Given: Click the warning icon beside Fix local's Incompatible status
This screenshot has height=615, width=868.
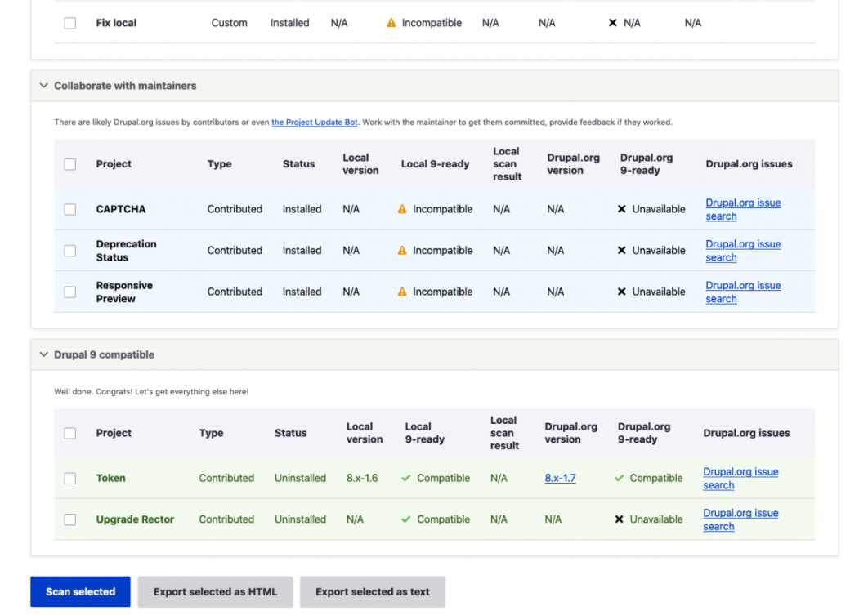Looking at the screenshot, I should (391, 23).
